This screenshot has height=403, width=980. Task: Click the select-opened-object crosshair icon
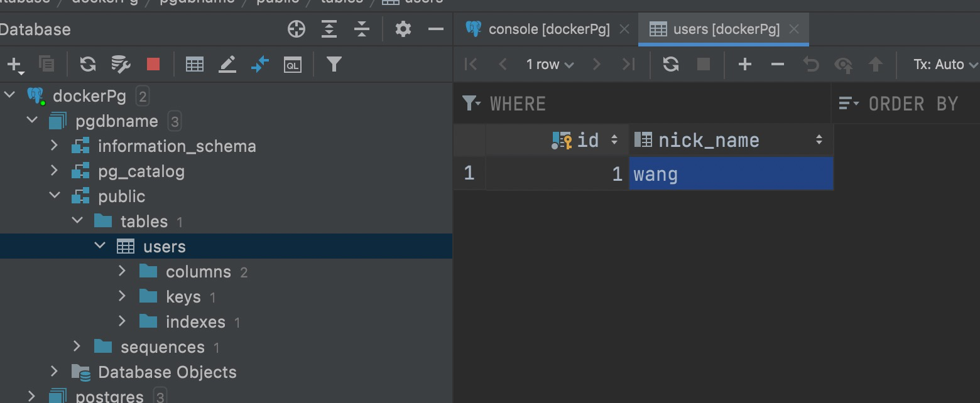pos(296,29)
